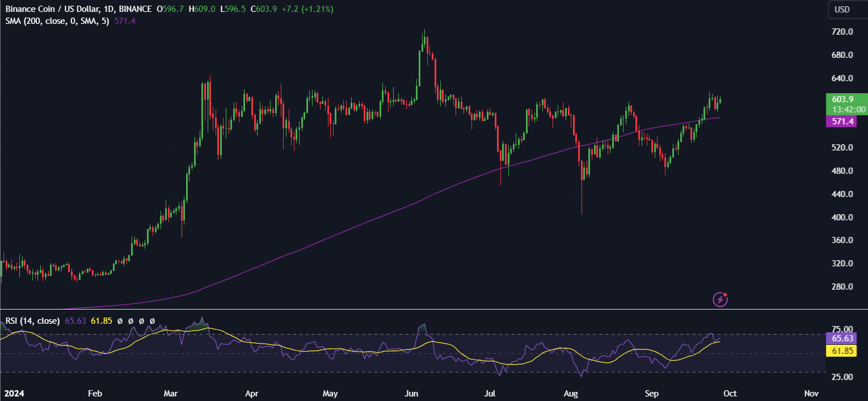Select the RSI (14, close) indicator legend
868x401 pixels.
32,321
